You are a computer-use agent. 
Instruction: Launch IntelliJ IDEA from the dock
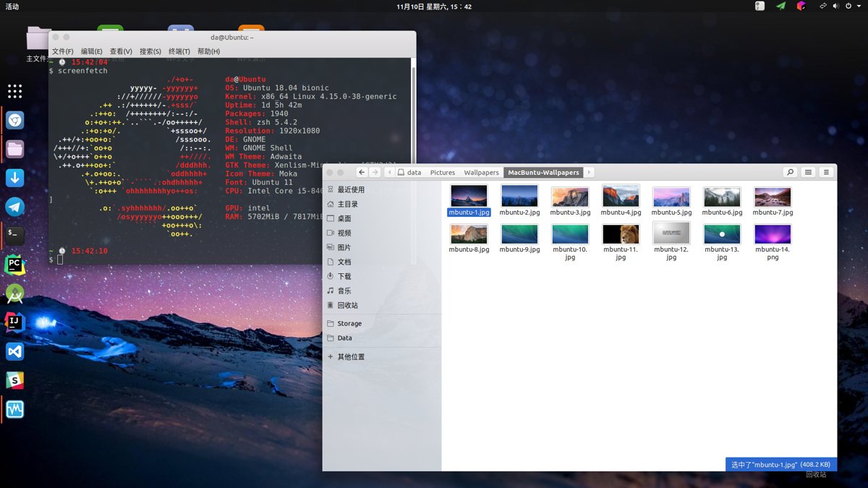15,322
